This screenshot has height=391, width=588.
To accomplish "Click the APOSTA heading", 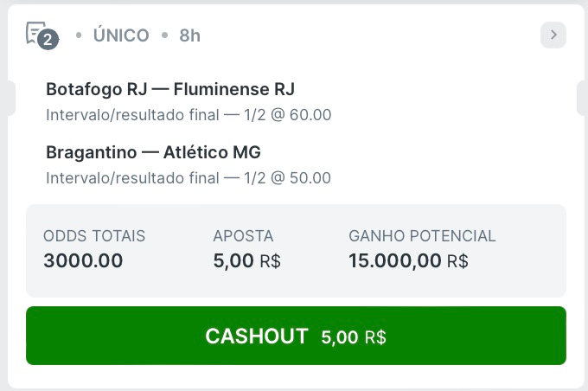I will point(243,236).
